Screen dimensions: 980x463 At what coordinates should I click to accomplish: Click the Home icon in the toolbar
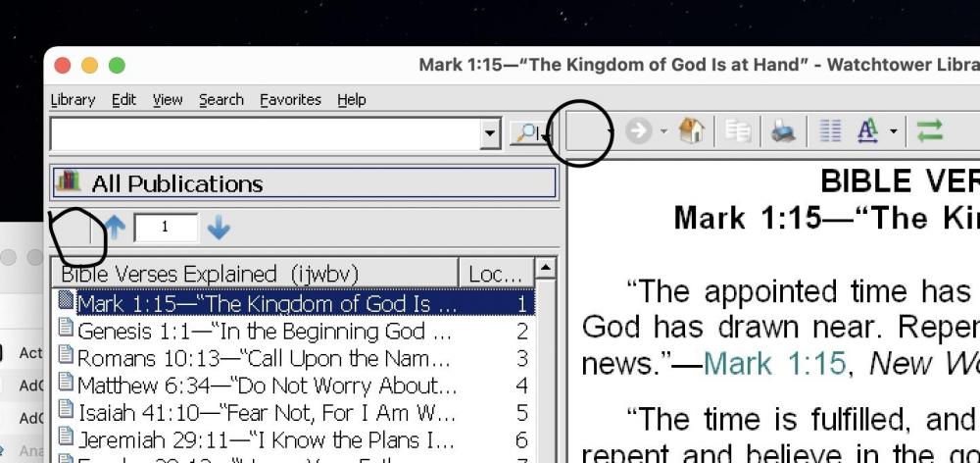[x=692, y=131]
